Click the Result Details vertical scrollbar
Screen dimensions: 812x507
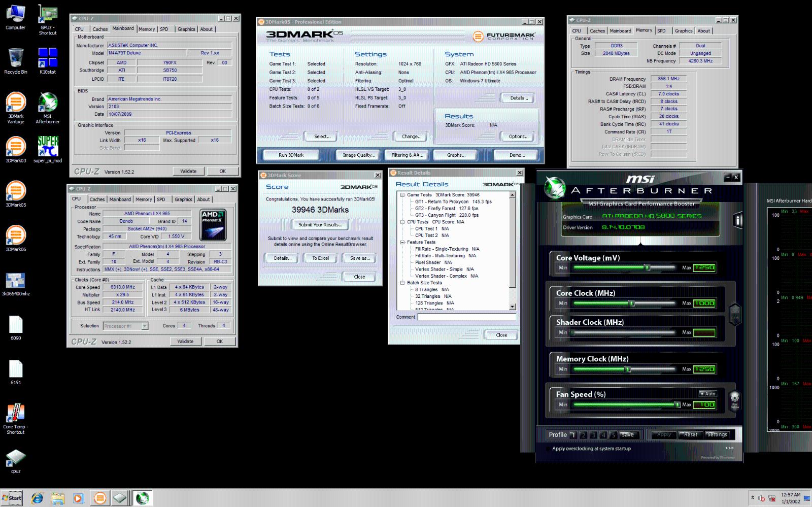coord(512,251)
